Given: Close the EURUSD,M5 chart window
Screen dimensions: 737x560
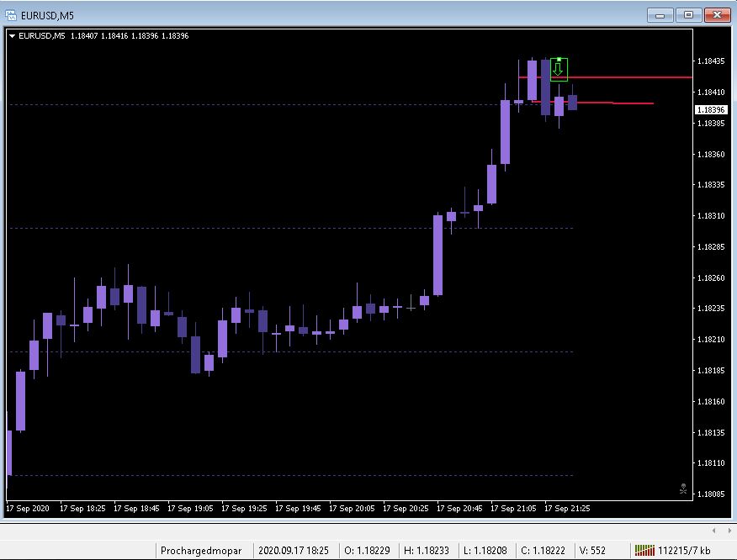Looking at the screenshot, I should point(717,15).
